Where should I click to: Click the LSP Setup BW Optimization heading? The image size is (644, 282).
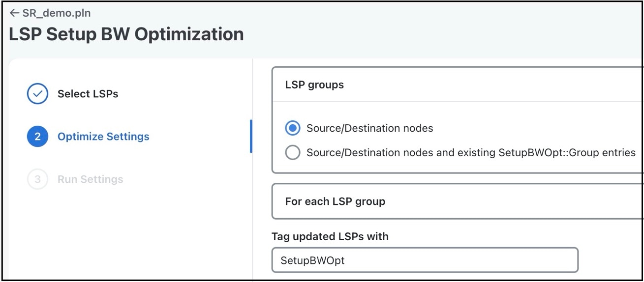pos(126,34)
